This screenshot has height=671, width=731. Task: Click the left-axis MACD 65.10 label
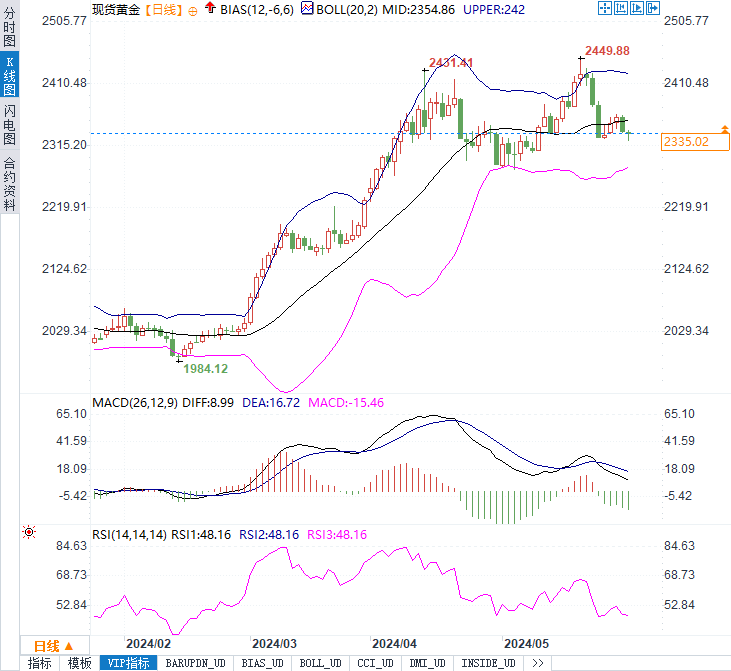(71, 414)
